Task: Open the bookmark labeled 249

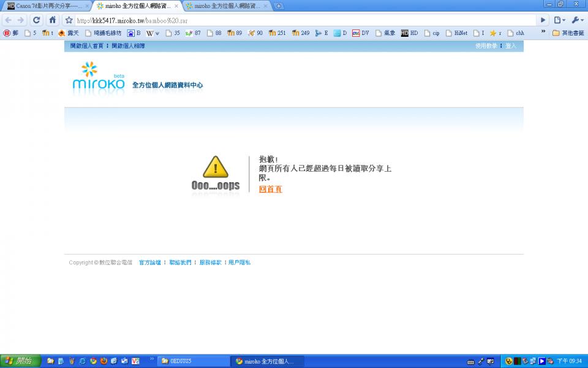Action: pyautogui.click(x=301, y=33)
